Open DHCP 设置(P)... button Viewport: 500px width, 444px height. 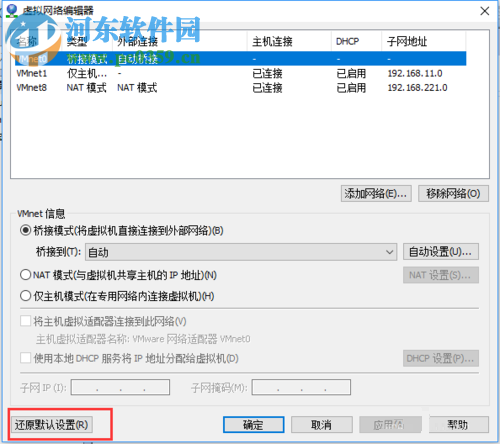click(441, 358)
